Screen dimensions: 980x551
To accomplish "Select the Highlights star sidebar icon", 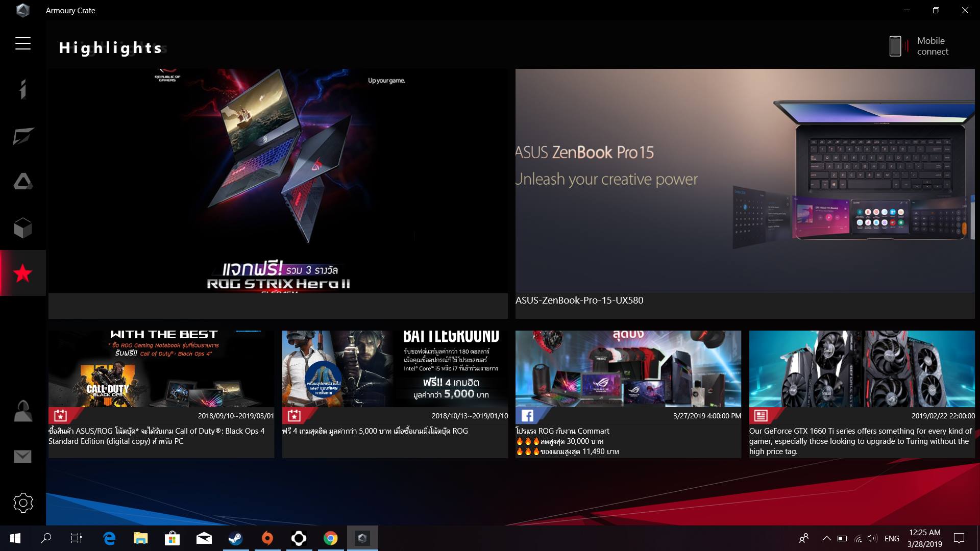I will pyautogui.click(x=23, y=273).
